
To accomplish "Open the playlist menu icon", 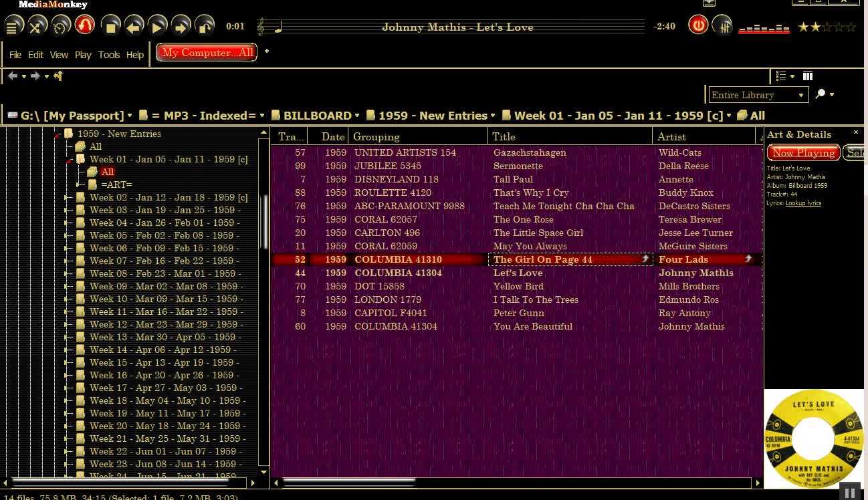I will [x=13, y=27].
